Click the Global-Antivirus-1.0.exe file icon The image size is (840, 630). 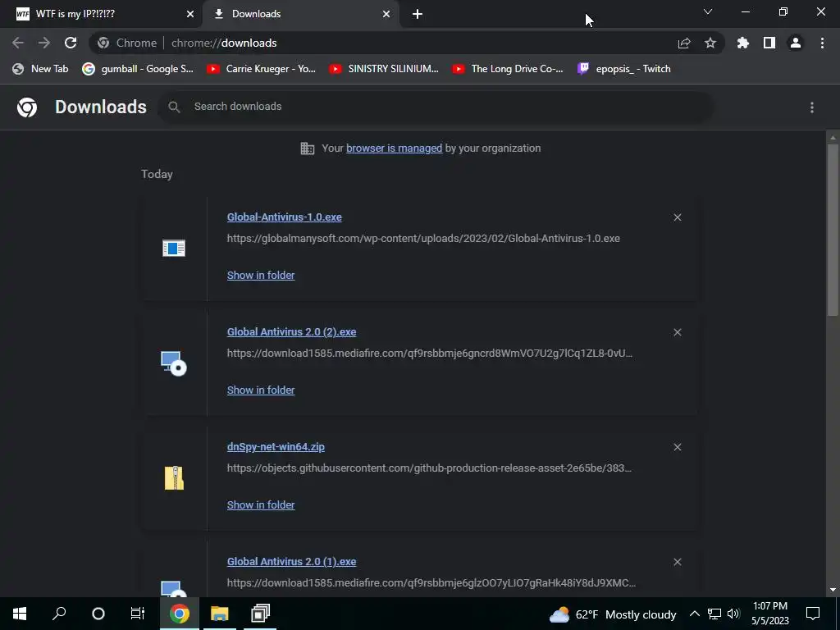point(174,248)
